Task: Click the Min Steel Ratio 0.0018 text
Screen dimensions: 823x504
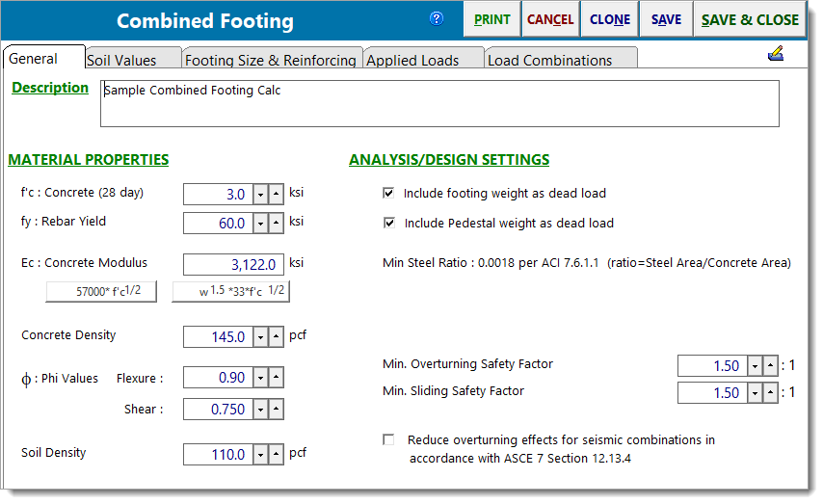Action: (586, 262)
